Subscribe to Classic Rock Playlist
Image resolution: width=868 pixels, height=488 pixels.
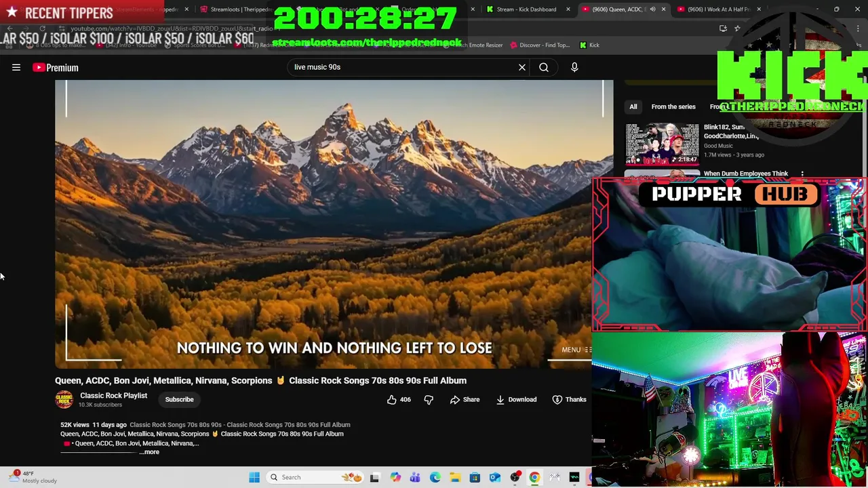[179, 399]
